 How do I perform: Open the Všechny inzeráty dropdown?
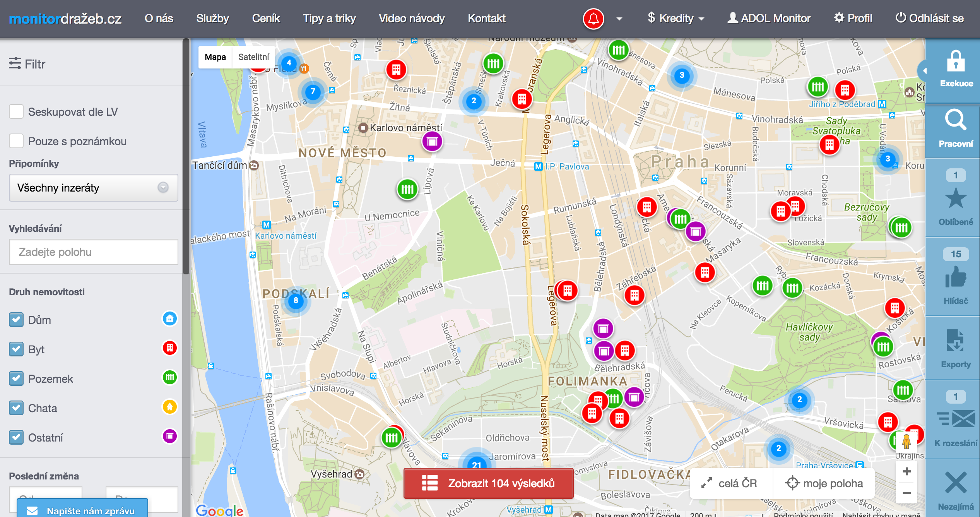[x=94, y=188]
